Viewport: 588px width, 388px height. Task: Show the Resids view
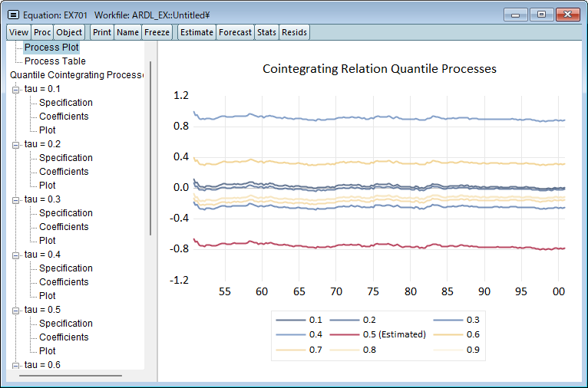(x=294, y=32)
